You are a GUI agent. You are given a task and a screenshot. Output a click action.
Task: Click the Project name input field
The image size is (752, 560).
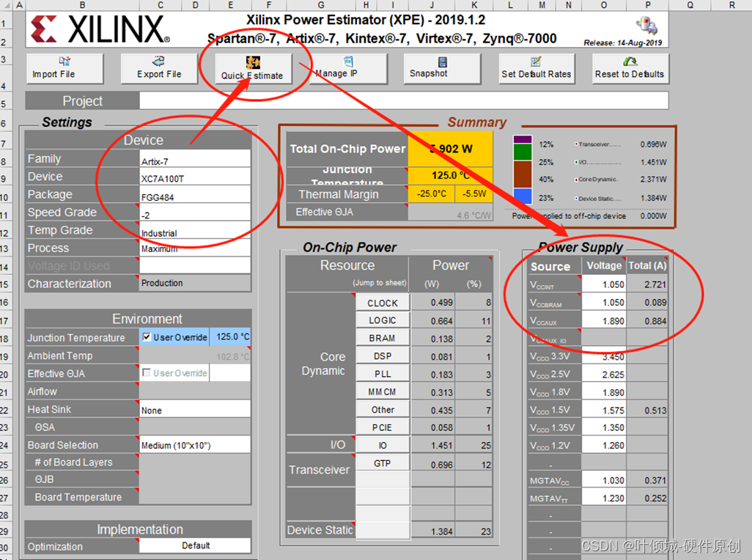click(x=404, y=100)
